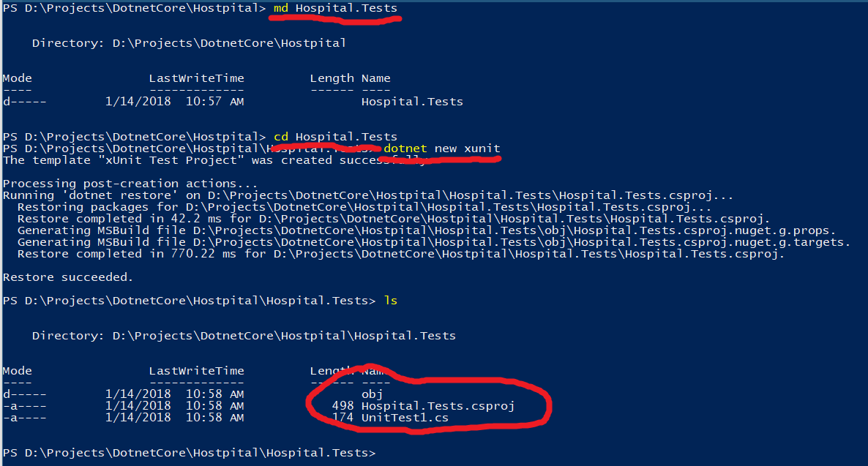Image resolution: width=868 pixels, height=466 pixels.
Task: Click the 'ls' command at prompt
Action: (x=390, y=301)
